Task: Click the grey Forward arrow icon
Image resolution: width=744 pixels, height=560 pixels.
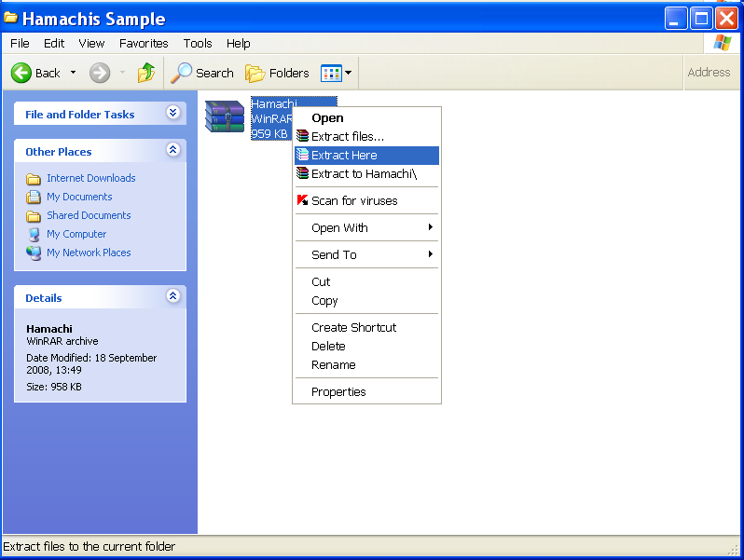Action: click(x=100, y=73)
